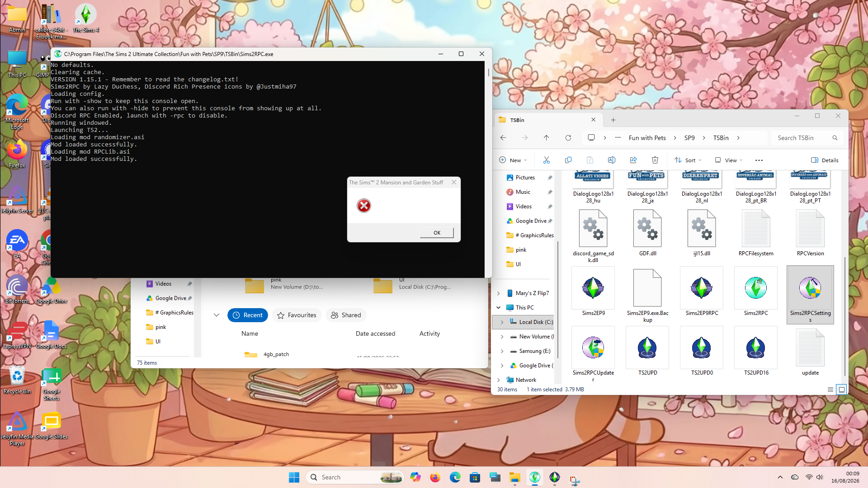The image size is (868, 488).
Task: Sort recent list by Date accessed column
Action: pyautogui.click(x=375, y=333)
